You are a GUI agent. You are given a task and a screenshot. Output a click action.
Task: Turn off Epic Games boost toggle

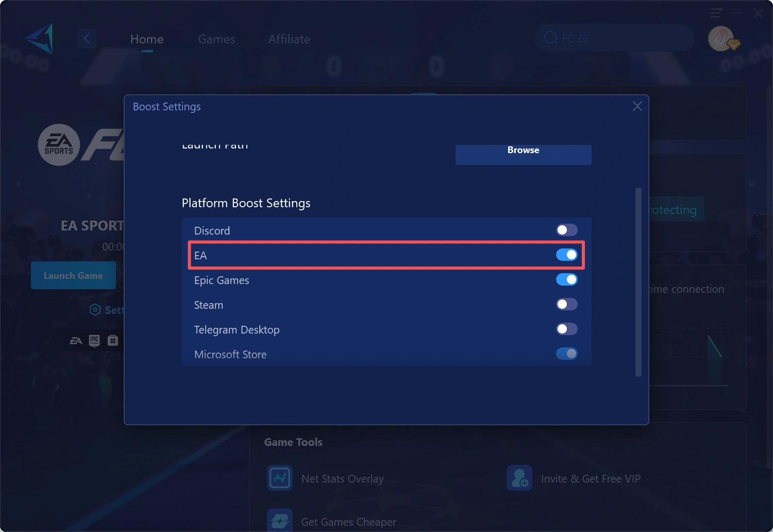[x=566, y=279]
